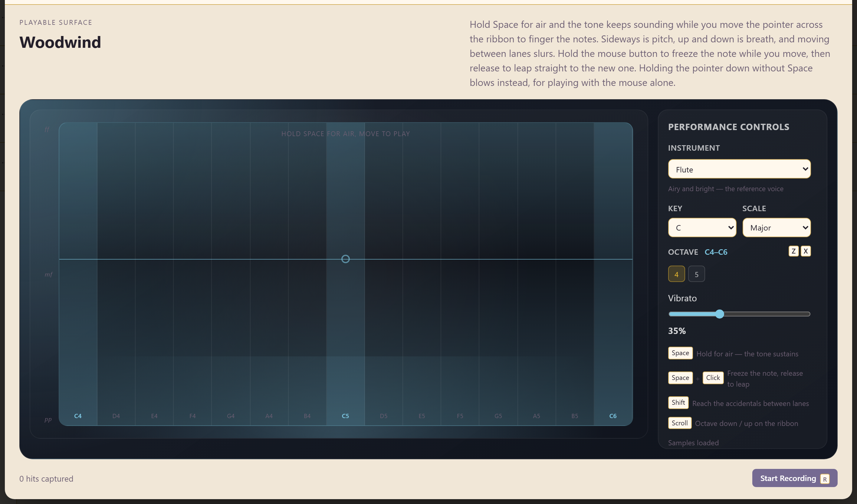857x504 pixels.
Task: Click the X octave-up key button
Action: pos(805,251)
